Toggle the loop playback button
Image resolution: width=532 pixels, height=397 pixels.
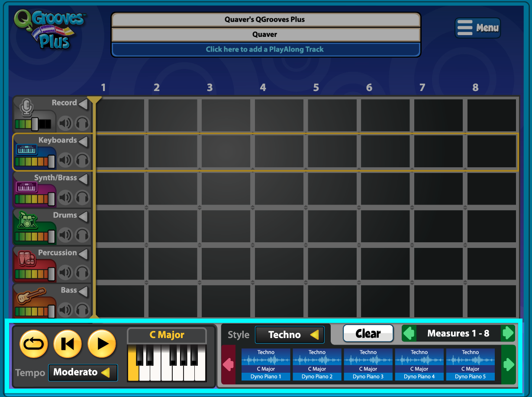tap(34, 344)
